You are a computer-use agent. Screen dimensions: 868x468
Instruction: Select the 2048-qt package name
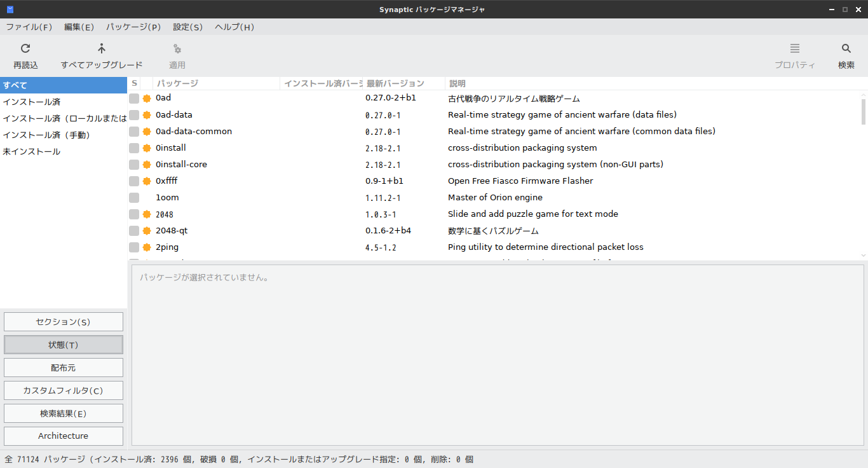[172, 231]
